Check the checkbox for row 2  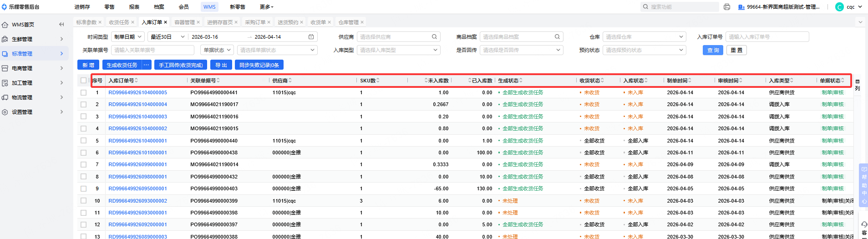[x=83, y=104]
